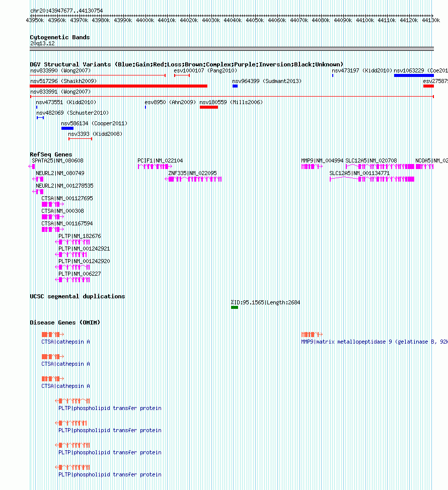Click the nsv517296 (Shaikh2009) red loss bar
448x490 pixels.
pos(118,86)
